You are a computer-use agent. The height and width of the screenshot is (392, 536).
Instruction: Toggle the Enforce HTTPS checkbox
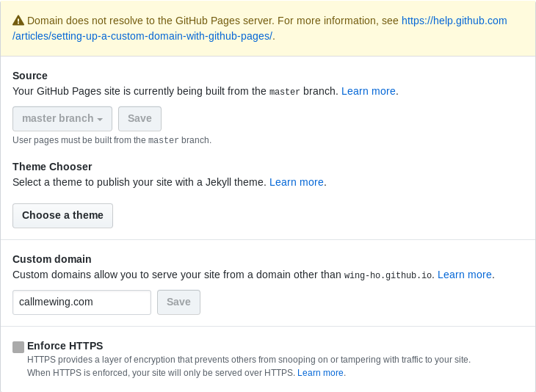click(x=18, y=347)
